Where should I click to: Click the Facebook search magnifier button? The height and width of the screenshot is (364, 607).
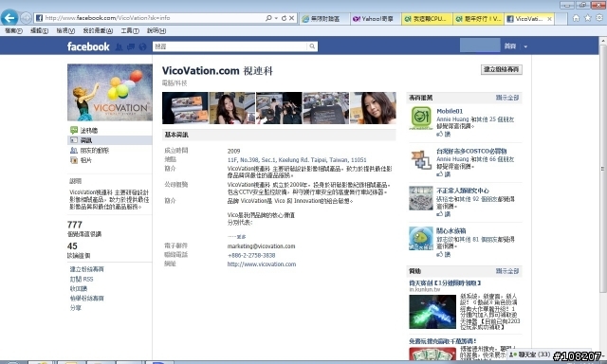[312, 46]
